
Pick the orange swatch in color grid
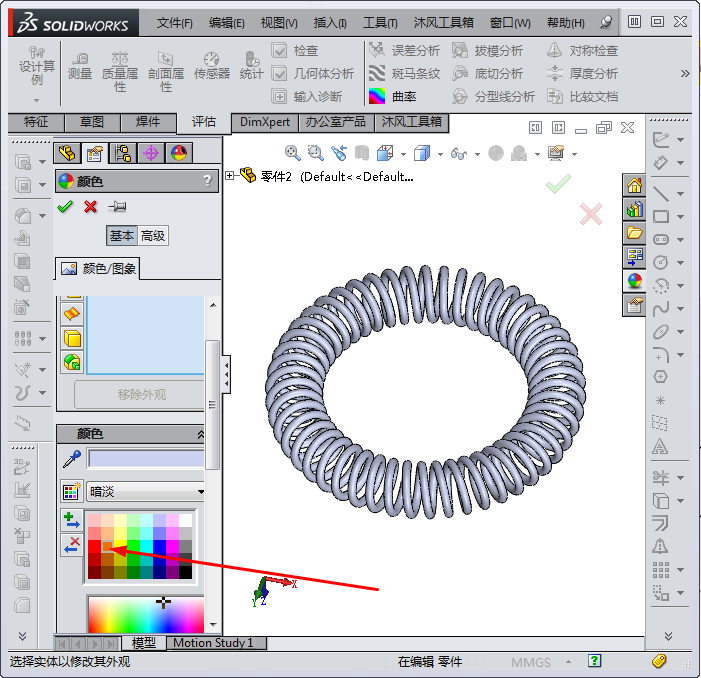tap(108, 546)
